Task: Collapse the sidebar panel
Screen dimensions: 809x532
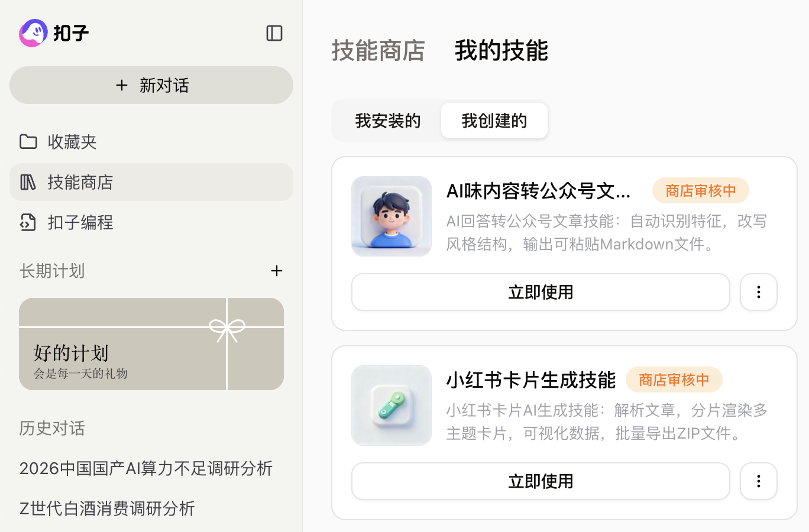Action: (274, 33)
